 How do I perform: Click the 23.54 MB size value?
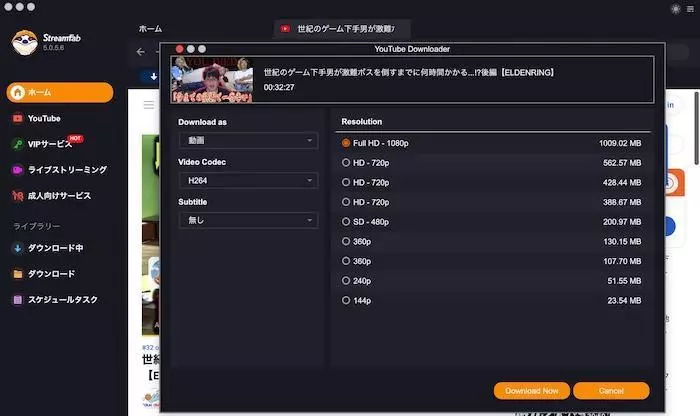[624, 301]
